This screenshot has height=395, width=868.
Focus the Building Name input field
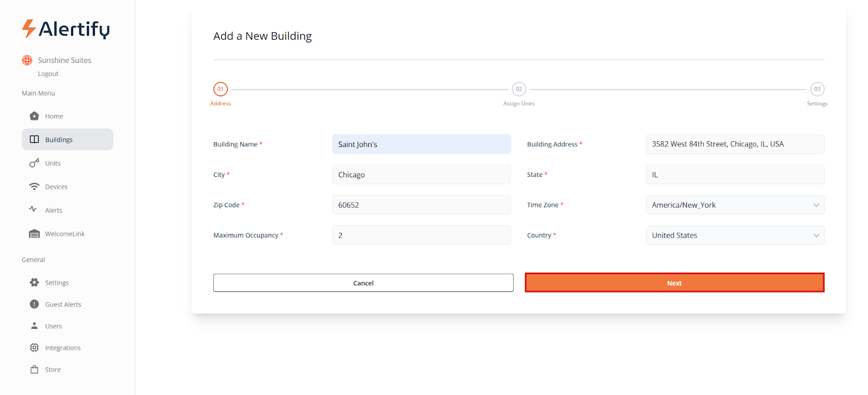pos(421,144)
